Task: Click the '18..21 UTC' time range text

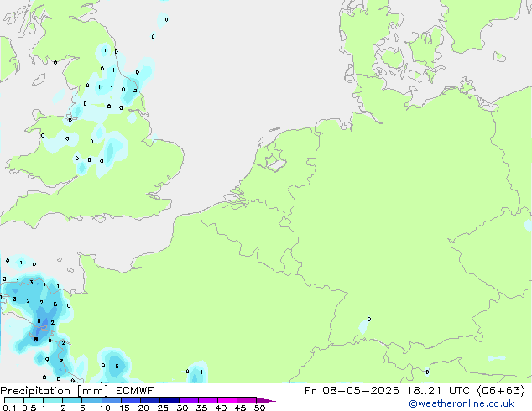Action: click(438, 391)
